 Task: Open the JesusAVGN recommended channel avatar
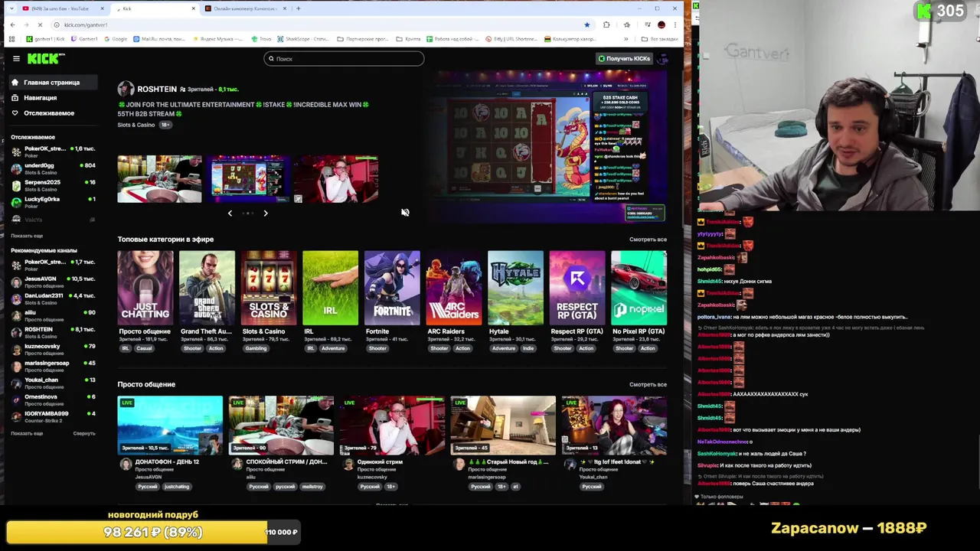[x=16, y=282]
